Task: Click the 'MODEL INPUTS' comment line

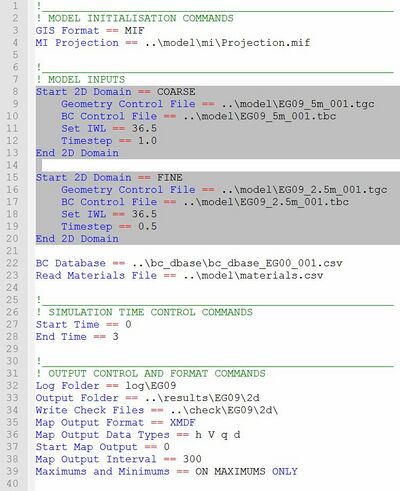Action: [81, 79]
